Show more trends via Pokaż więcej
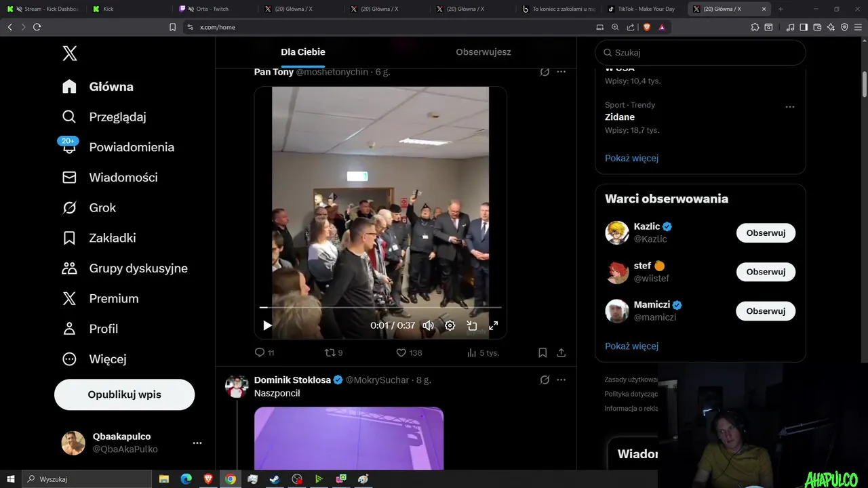The width and height of the screenshot is (868, 488). click(631, 158)
